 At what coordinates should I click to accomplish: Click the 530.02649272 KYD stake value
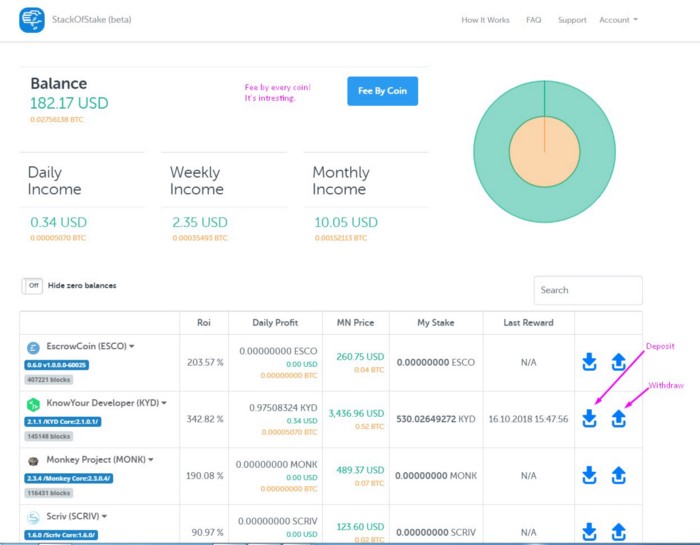pos(436,419)
